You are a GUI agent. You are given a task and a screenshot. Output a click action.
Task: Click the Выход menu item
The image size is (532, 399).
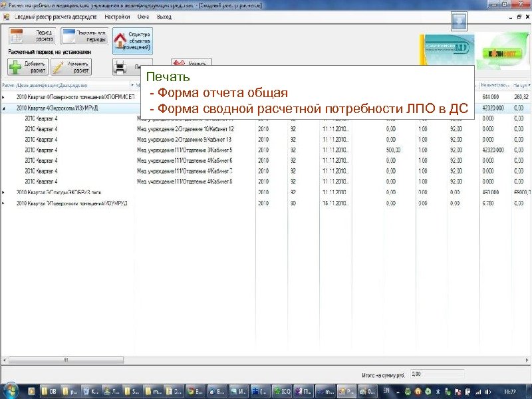tap(164, 17)
